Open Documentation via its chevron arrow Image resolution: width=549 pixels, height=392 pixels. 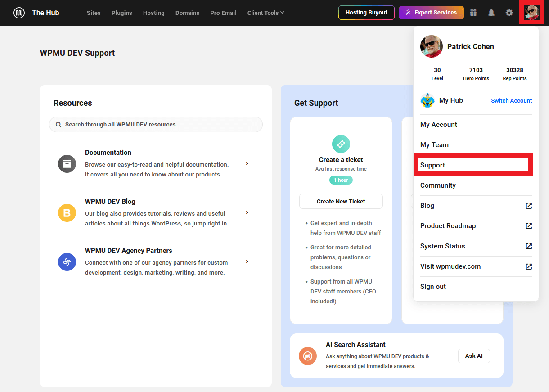[x=247, y=163]
